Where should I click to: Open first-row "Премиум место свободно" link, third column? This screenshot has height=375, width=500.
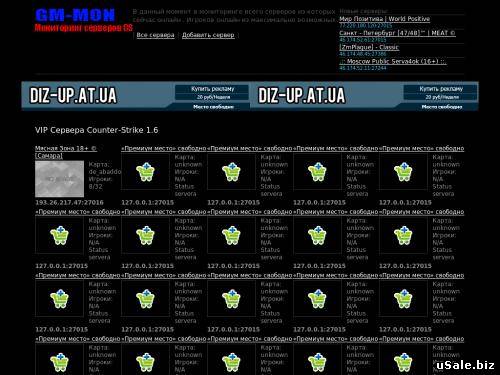pos(250,148)
